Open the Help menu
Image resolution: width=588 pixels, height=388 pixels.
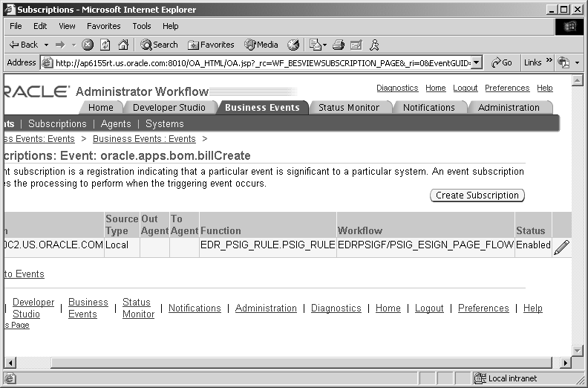tap(171, 26)
